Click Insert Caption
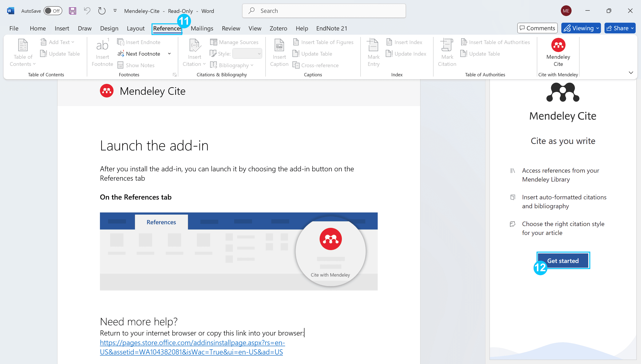This screenshot has width=641, height=364. 279,53
